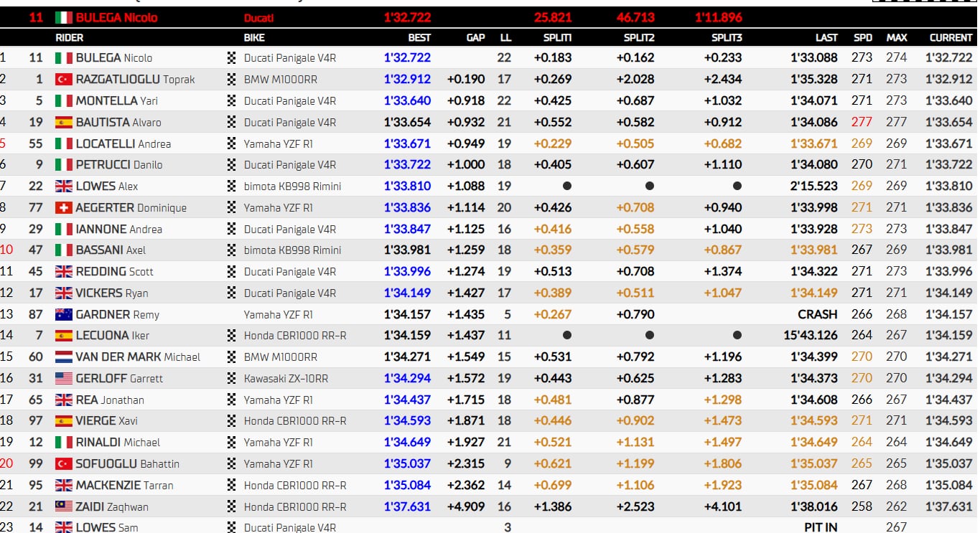Screen dimensions: 980x533
Task: Click the BEST column header
Action: (x=419, y=37)
